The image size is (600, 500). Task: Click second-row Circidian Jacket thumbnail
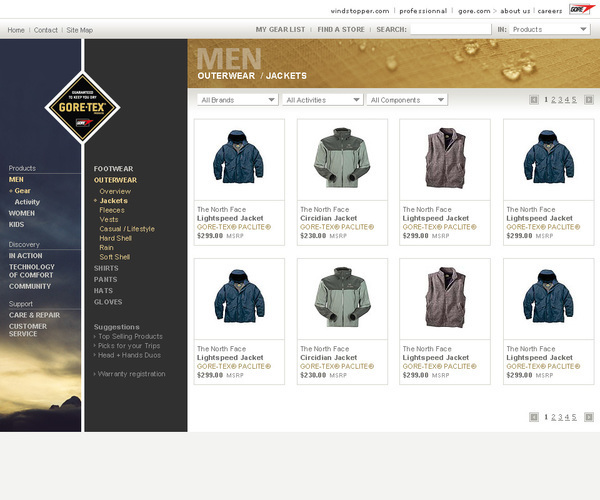pyautogui.click(x=342, y=299)
